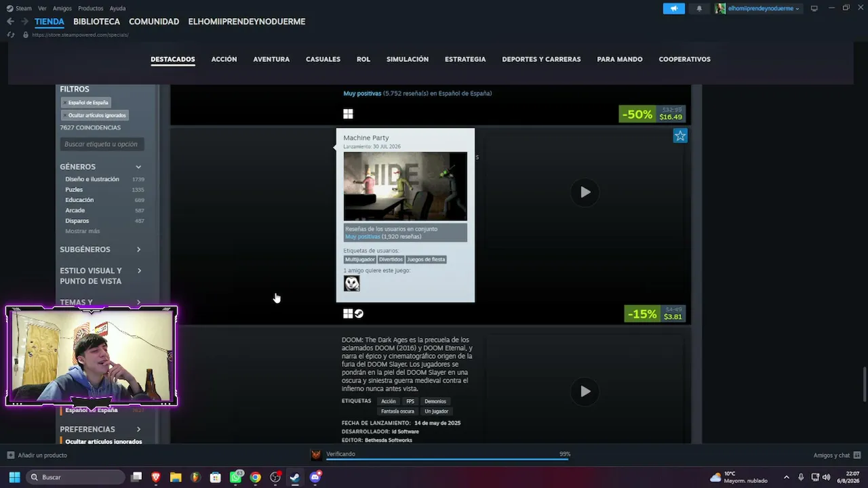Expand the PREFERENCIAS filter section

tap(138, 429)
